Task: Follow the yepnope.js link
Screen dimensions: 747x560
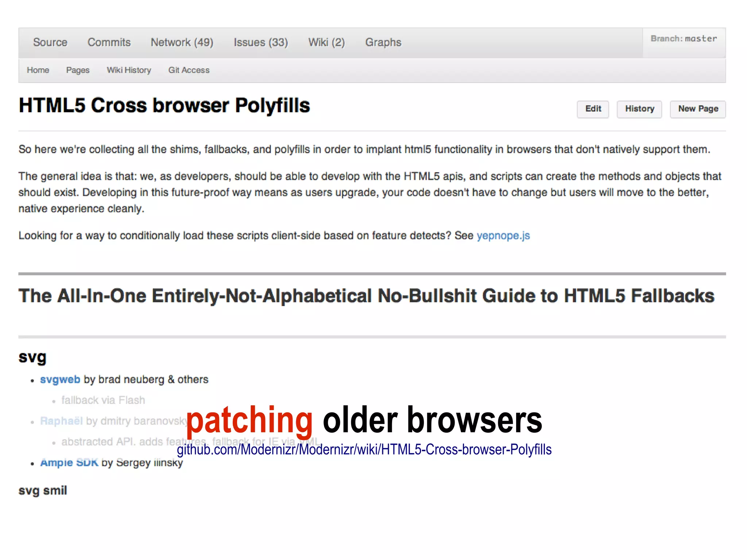Action: coord(503,236)
